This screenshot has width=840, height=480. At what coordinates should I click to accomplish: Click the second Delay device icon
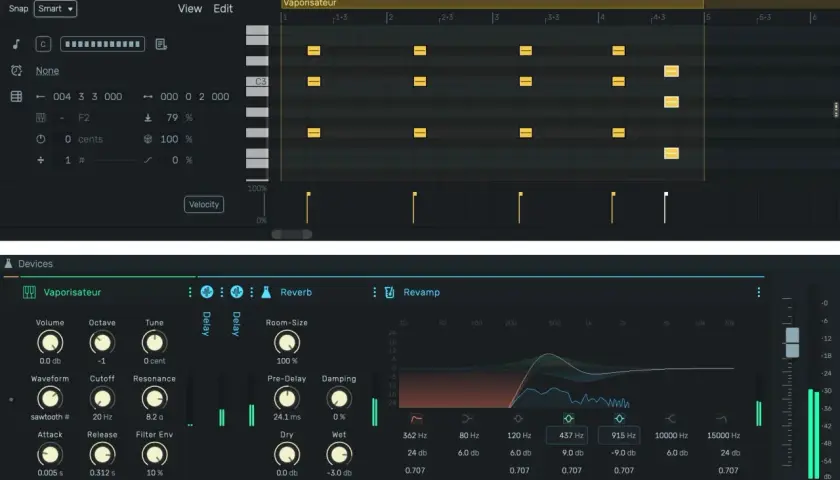click(237, 292)
